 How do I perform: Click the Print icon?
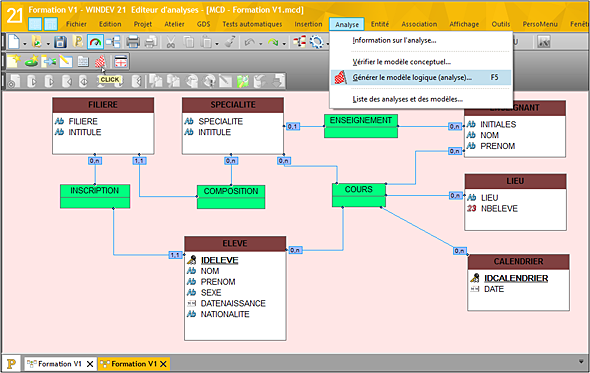[132, 42]
